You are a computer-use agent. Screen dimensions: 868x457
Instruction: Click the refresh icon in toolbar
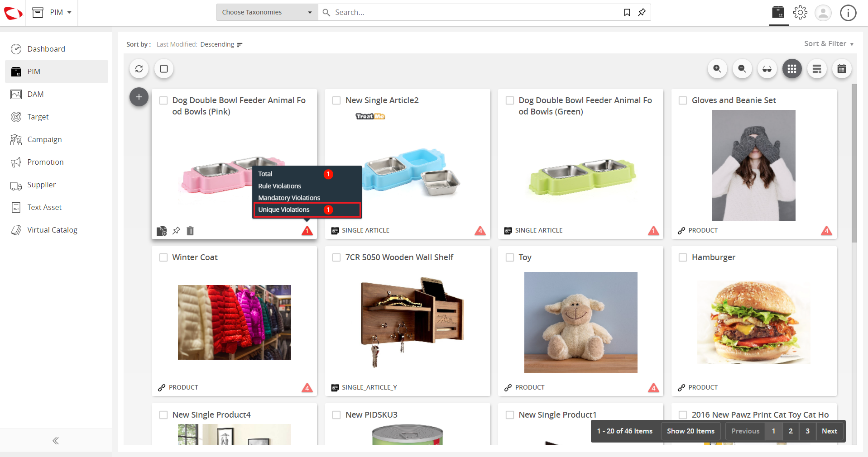tap(139, 69)
